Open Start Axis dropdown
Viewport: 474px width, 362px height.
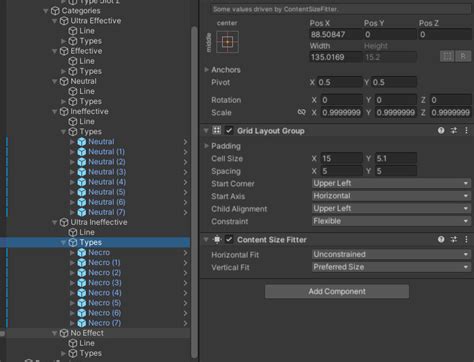pyautogui.click(x=391, y=196)
